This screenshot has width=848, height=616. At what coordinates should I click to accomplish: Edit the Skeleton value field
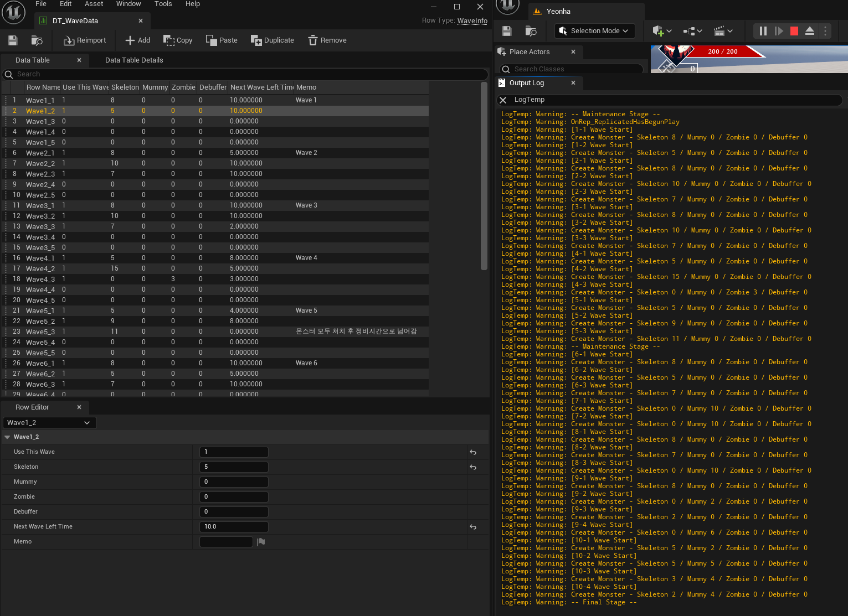tap(234, 467)
